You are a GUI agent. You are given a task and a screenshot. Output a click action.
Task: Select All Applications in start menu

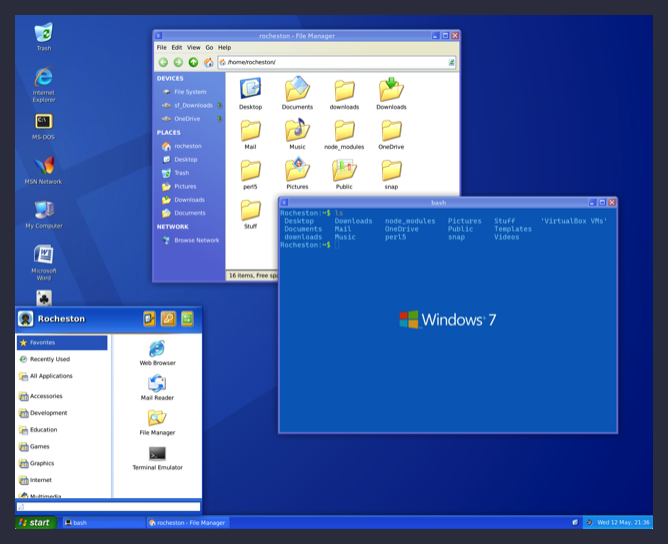62,376
